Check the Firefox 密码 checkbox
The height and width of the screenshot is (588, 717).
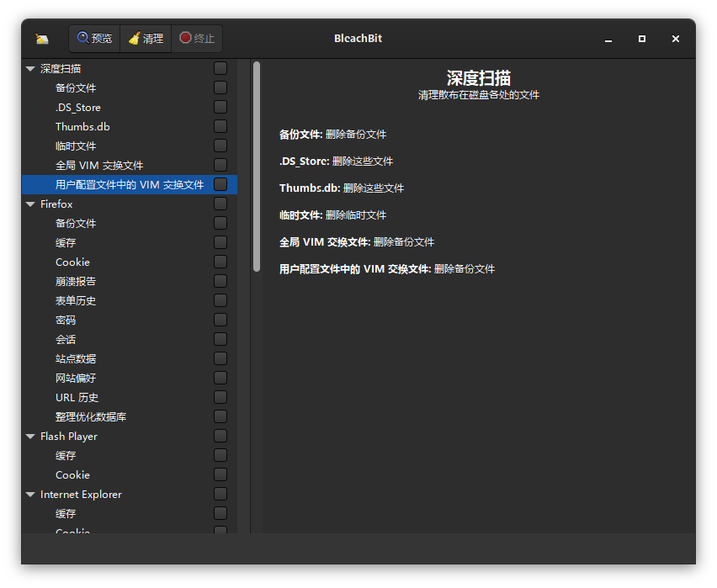220,319
